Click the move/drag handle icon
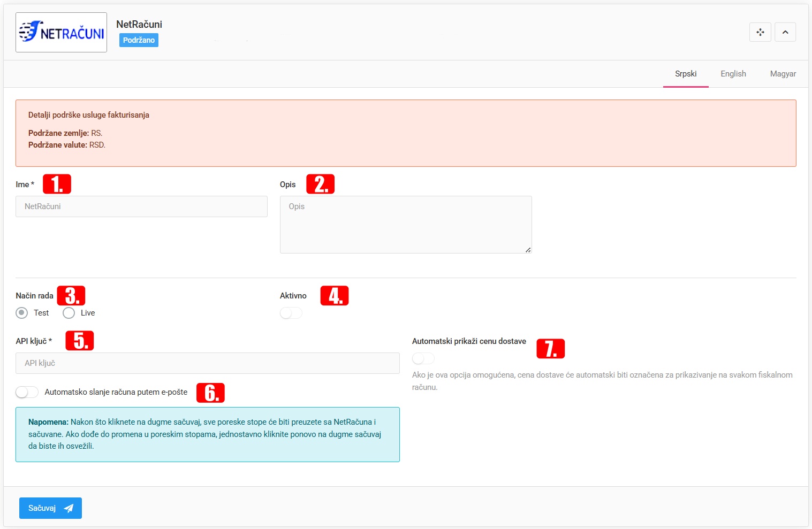812x529 pixels. pyautogui.click(x=760, y=32)
